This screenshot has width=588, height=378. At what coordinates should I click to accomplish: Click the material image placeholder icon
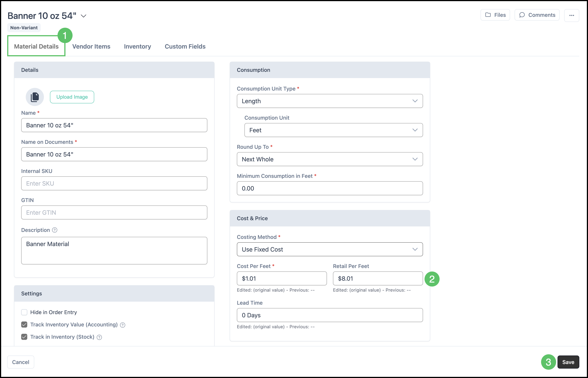pyautogui.click(x=35, y=97)
